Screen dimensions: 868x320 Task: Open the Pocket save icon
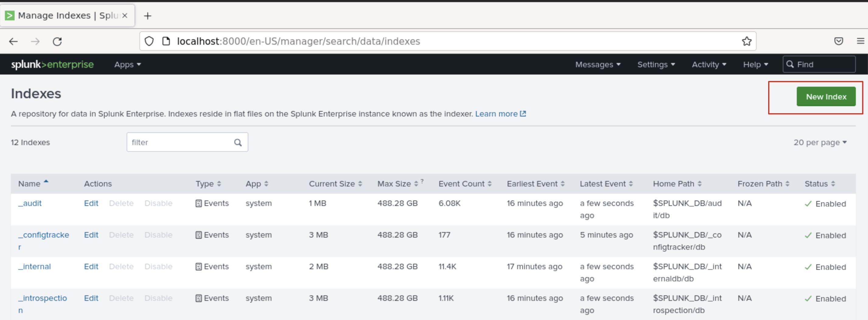(x=838, y=41)
